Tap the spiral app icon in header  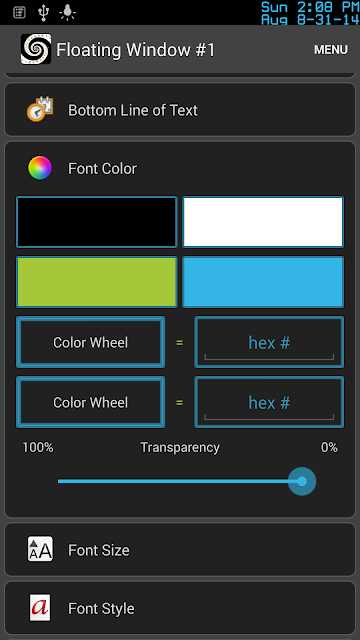36,49
